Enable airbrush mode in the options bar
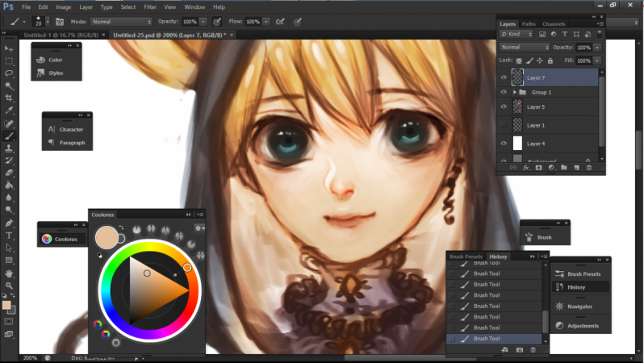Image resolution: width=644 pixels, height=363 pixels. coord(280,22)
